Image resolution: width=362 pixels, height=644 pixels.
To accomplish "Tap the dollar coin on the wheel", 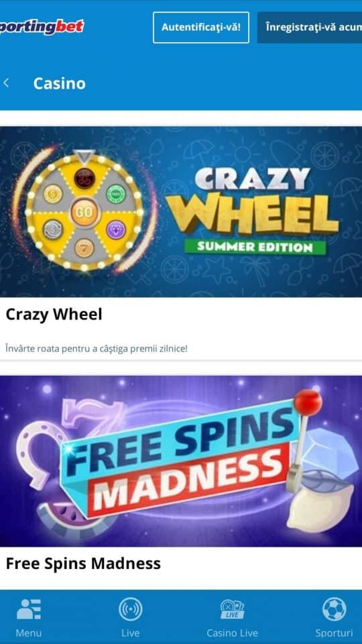I will pyautogui.click(x=53, y=194).
